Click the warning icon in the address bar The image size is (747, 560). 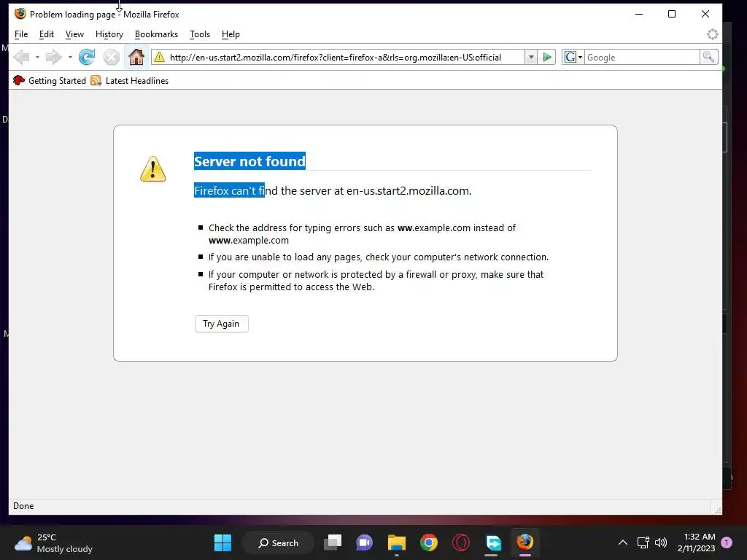[x=160, y=57]
